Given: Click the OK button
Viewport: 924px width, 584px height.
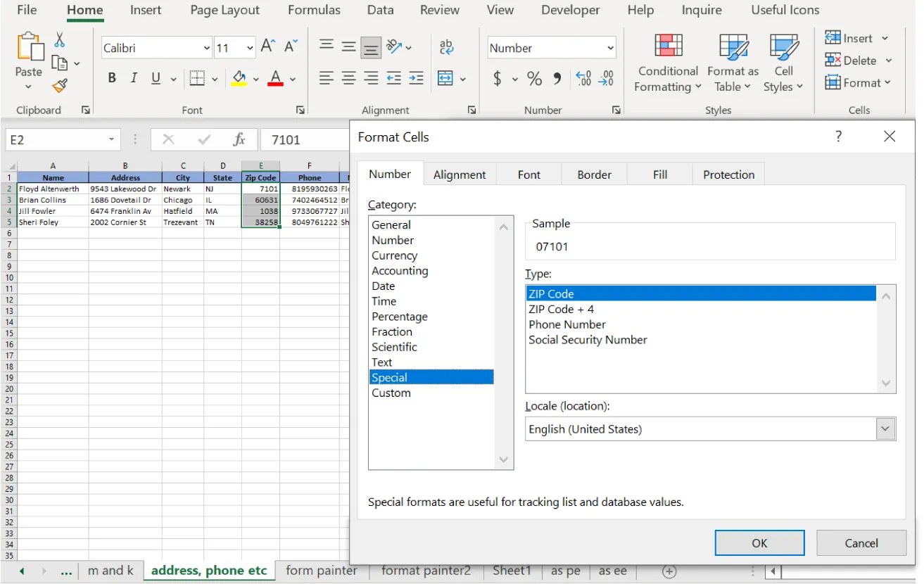Looking at the screenshot, I should coord(759,542).
